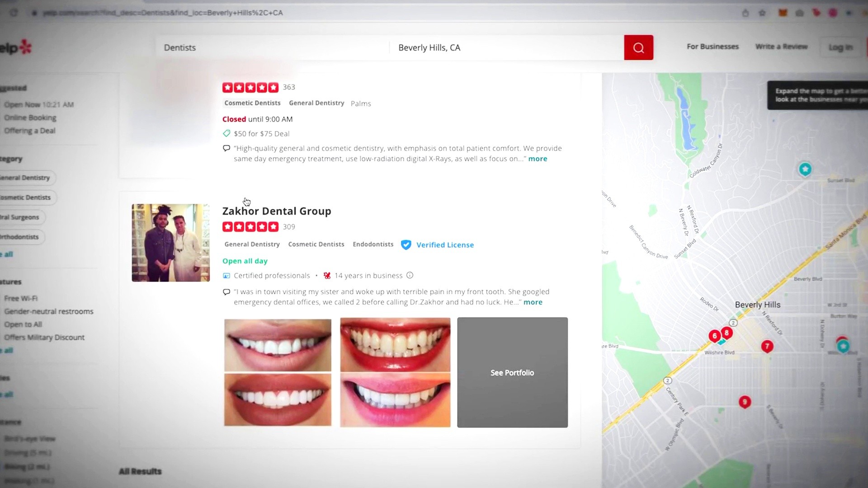The image size is (868, 488).
Task: Click map pin number 8
Action: [x=726, y=333]
